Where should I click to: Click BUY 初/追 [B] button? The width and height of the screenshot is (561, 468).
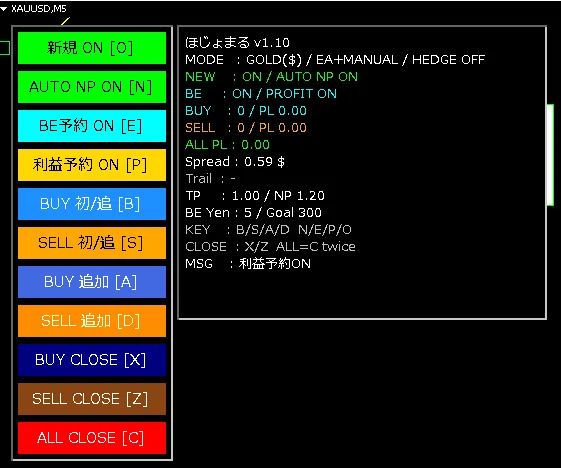92,204
